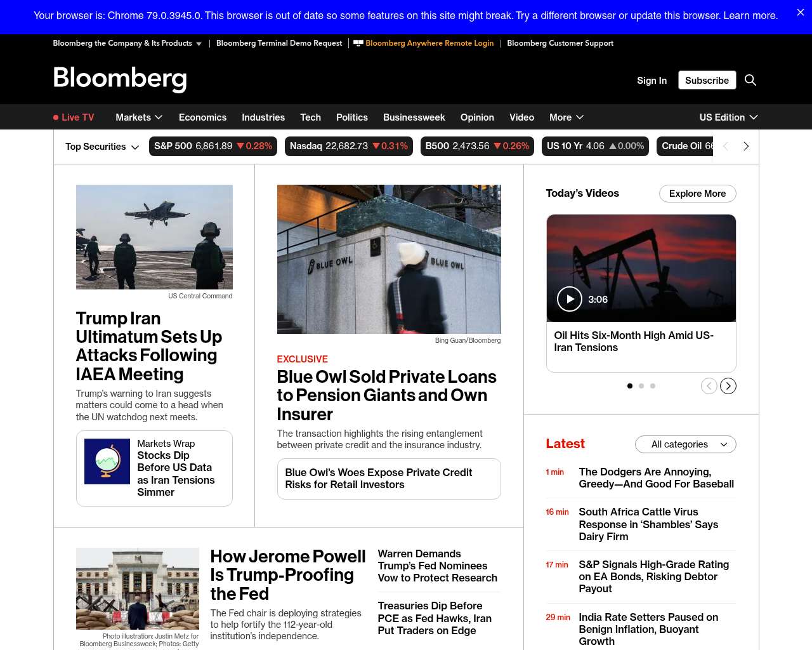Image resolution: width=812 pixels, height=650 pixels.
Task: Open S&P Signals High-Grade Rating story
Action: [x=654, y=576]
